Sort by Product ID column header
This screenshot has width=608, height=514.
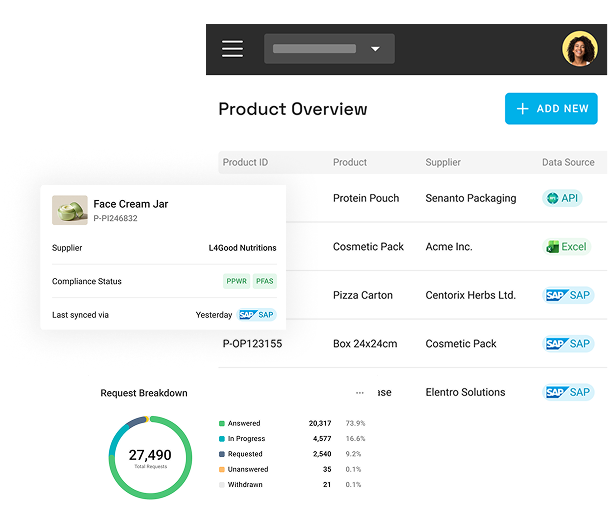point(245,162)
